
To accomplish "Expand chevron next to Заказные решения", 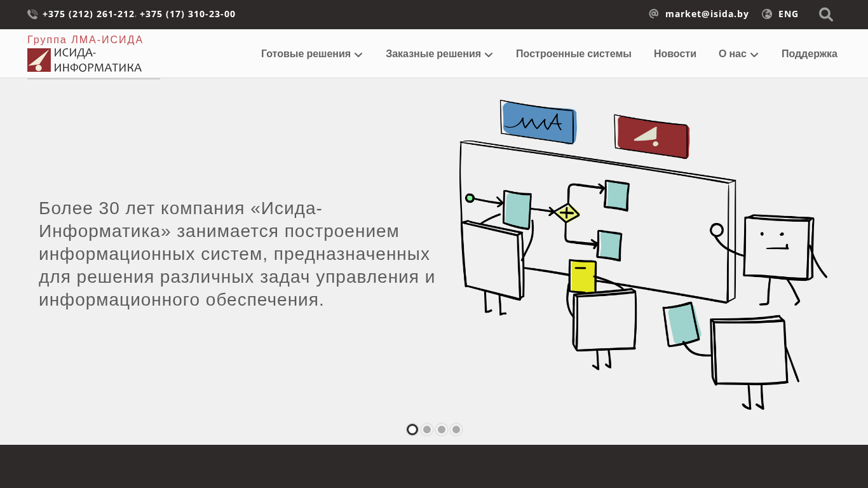I will [x=489, y=55].
